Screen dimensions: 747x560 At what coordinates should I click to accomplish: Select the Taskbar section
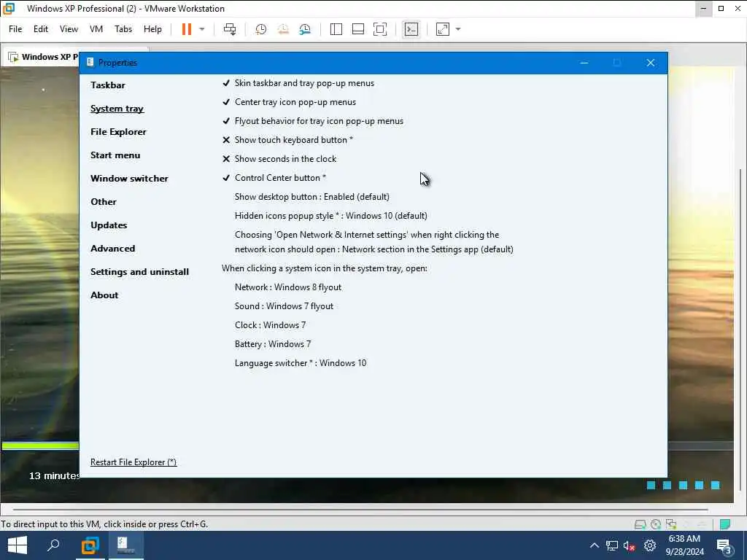click(108, 85)
